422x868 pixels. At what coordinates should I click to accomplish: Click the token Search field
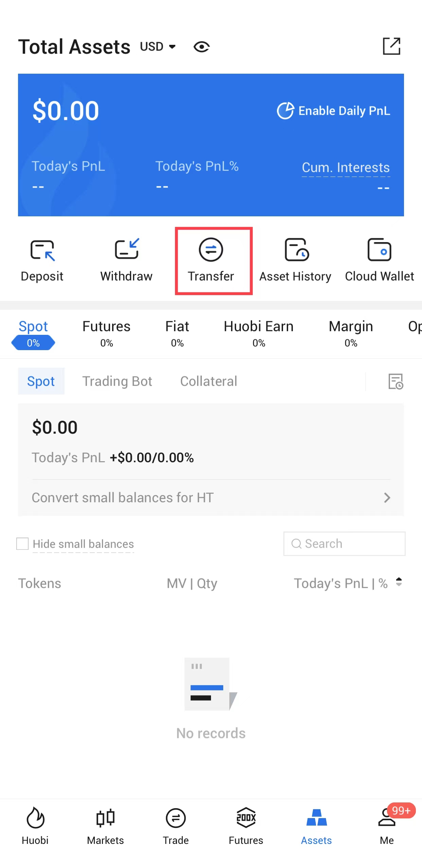click(x=344, y=544)
